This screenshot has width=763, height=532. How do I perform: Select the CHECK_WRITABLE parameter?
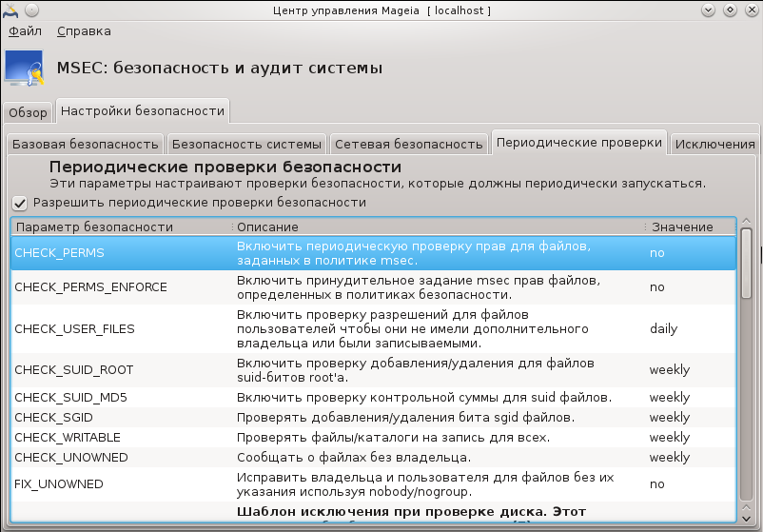[68, 438]
